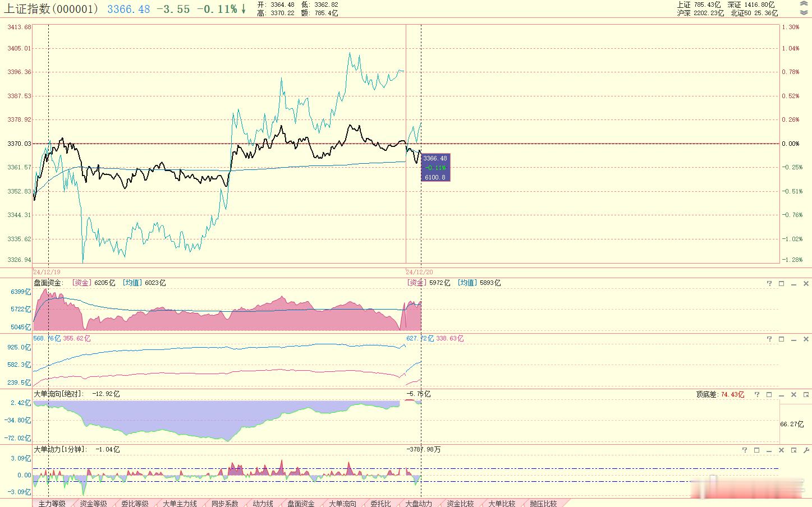
Task: Click the 顶底差: 74.43亿 label
Action: pyautogui.click(x=721, y=395)
